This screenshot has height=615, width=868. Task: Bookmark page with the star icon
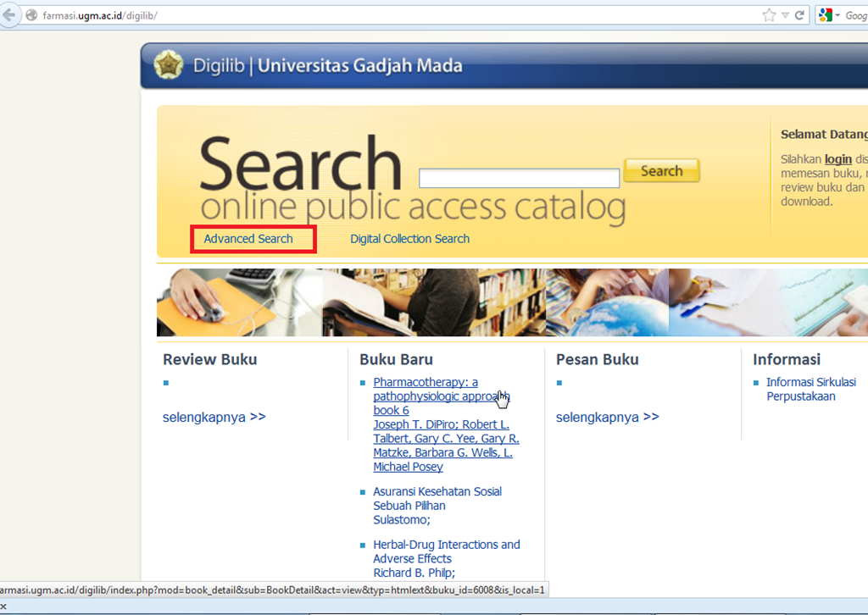[769, 15]
